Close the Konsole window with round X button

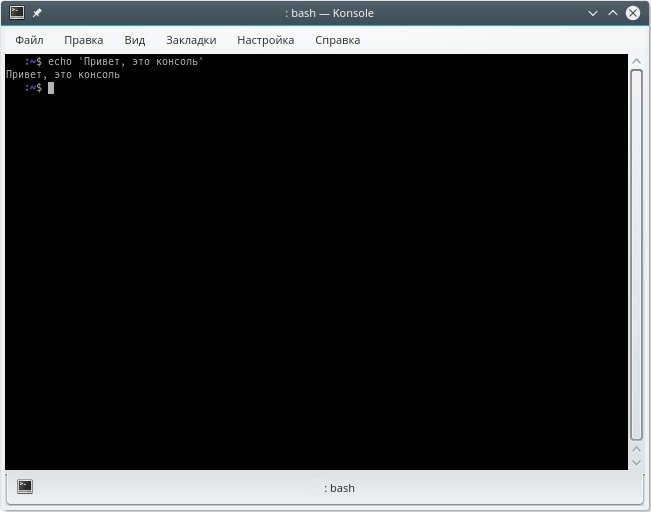(x=632, y=13)
